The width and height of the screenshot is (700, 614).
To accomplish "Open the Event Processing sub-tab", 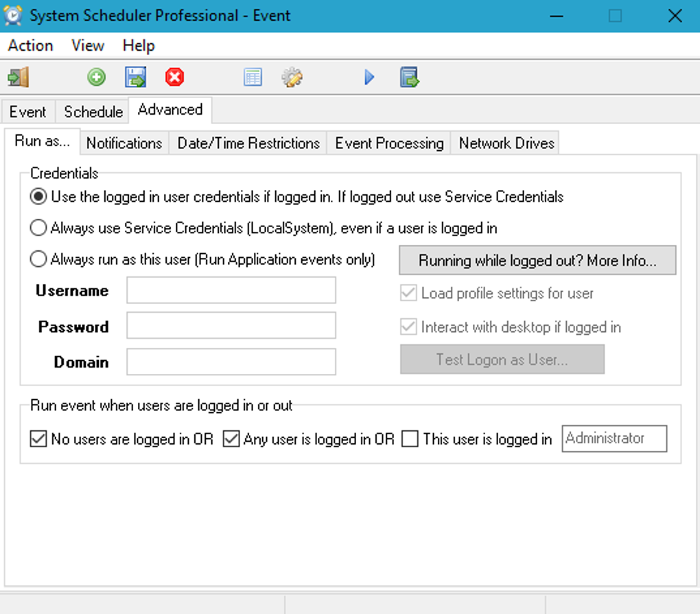I will (389, 143).
